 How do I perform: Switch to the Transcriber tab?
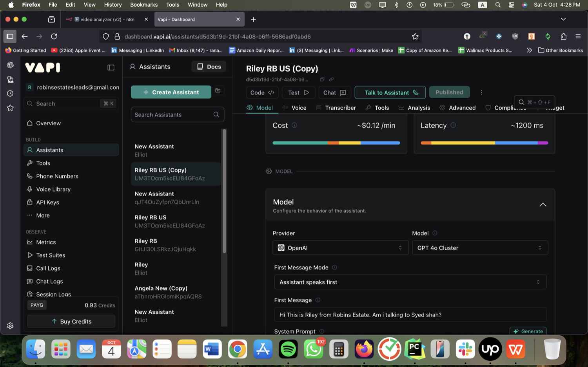click(336, 108)
